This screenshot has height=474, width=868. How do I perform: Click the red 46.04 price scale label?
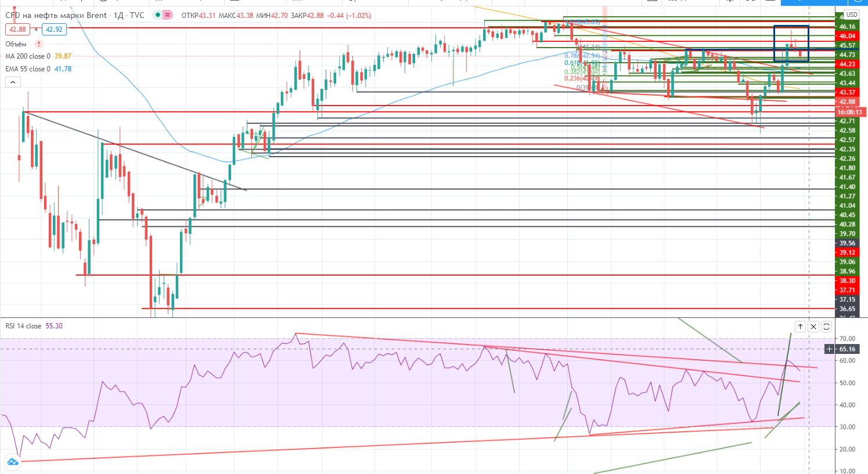847,36
